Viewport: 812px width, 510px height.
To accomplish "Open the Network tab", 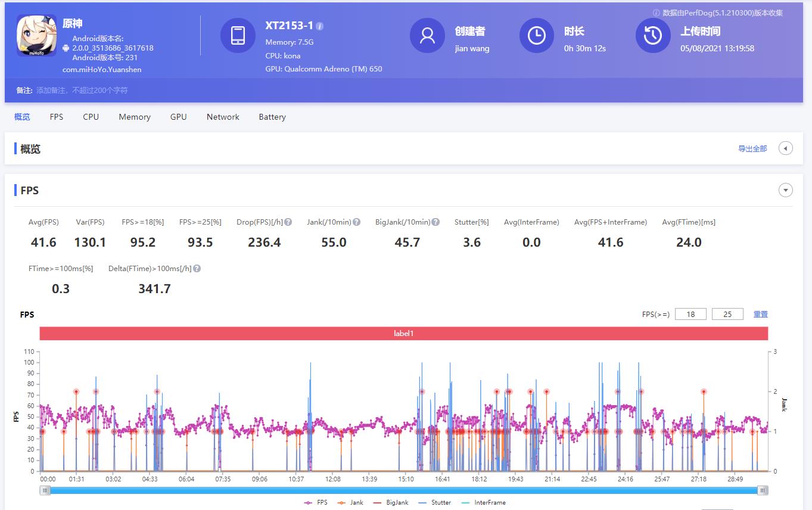I will coord(223,117).
